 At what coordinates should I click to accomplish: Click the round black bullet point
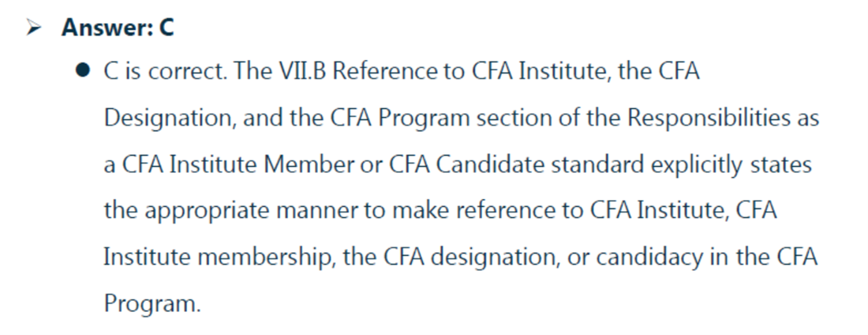click(x=83, y=73)
